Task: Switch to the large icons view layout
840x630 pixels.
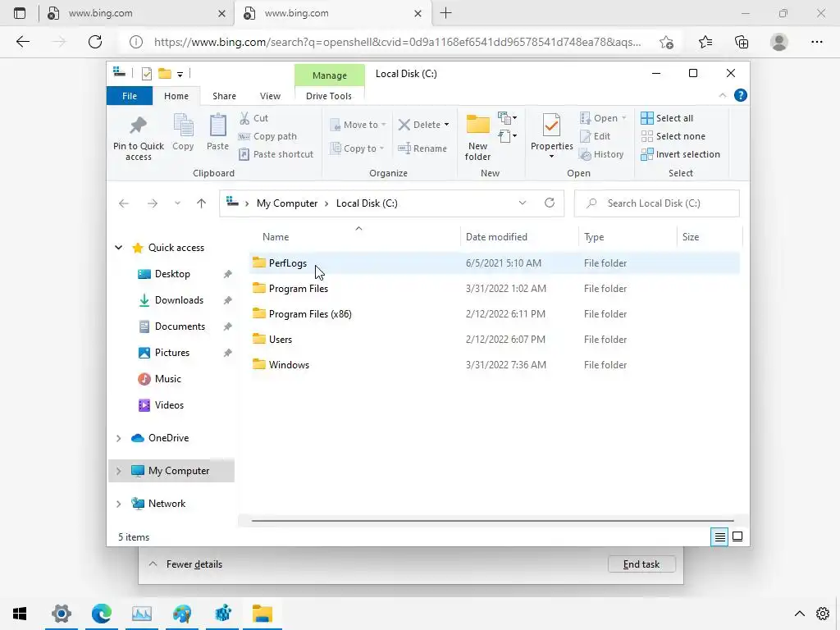Action: 737,536
